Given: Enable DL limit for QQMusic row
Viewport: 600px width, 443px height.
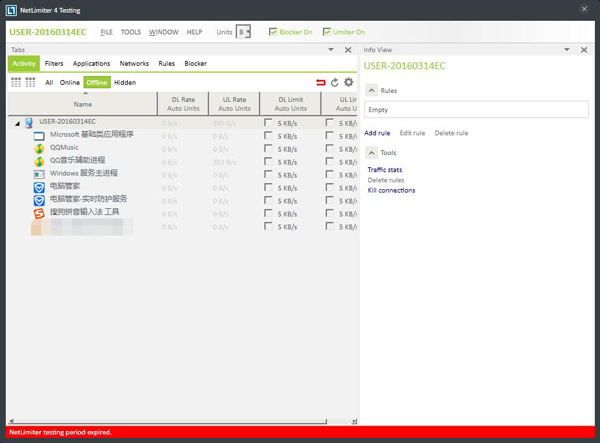Looking at the screenshot, I should pyautogui.click(x=268, y=148).
